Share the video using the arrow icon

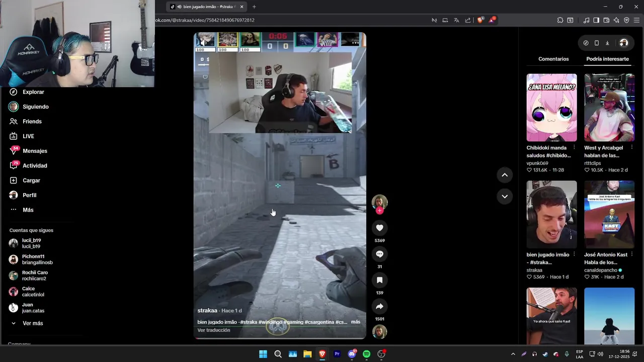pyautogui.click(x=379, y=306)
